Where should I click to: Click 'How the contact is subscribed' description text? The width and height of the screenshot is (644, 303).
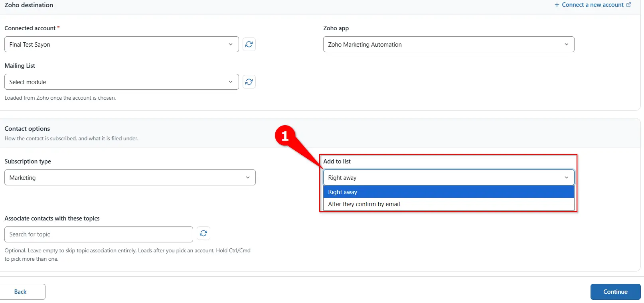[x=71, y=138]
